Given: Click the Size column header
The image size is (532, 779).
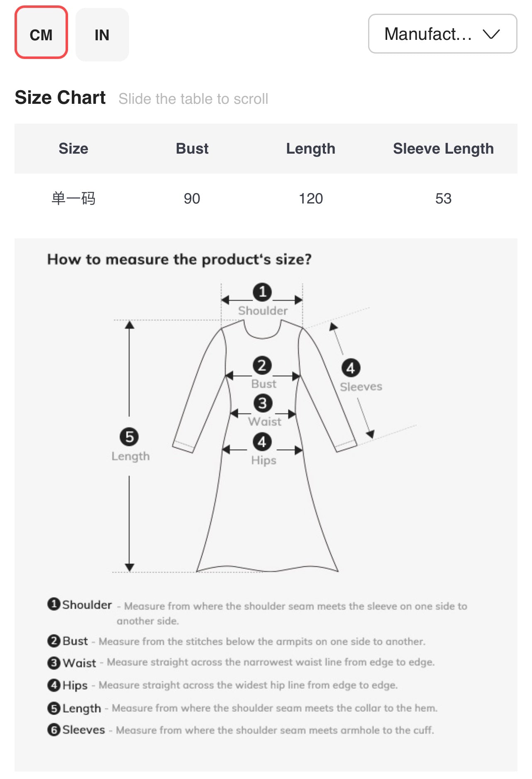Looking at the screenshot, I should (73, 149).
